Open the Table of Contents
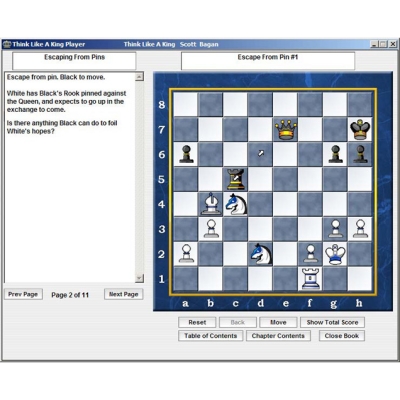 pos(211,336)
